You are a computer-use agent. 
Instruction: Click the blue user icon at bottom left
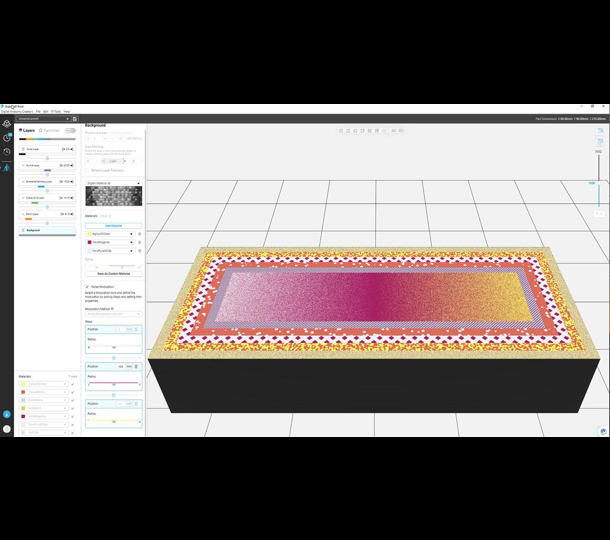pyautogui.click(x=7, y=413)
